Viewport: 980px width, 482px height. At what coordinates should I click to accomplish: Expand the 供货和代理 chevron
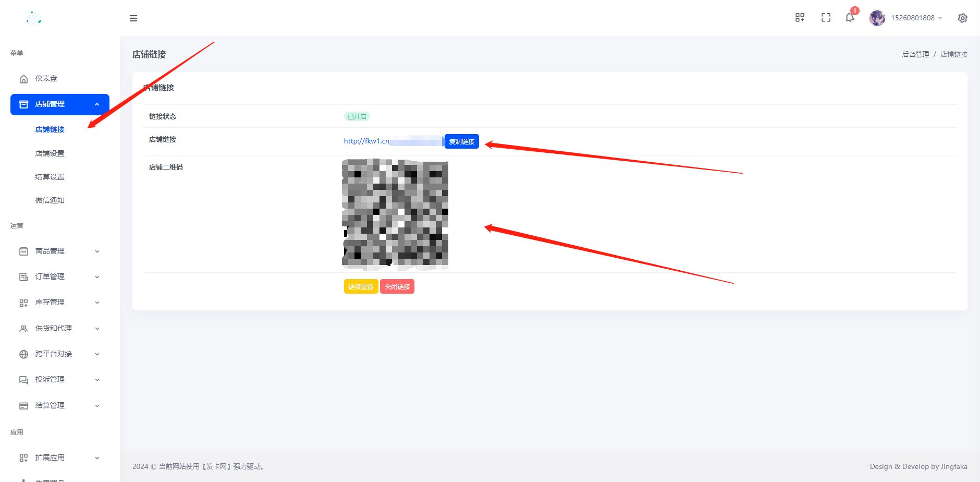97,329
